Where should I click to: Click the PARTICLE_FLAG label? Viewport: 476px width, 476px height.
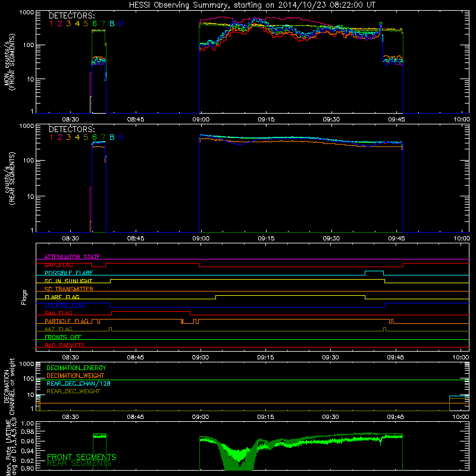click(67, 321)
